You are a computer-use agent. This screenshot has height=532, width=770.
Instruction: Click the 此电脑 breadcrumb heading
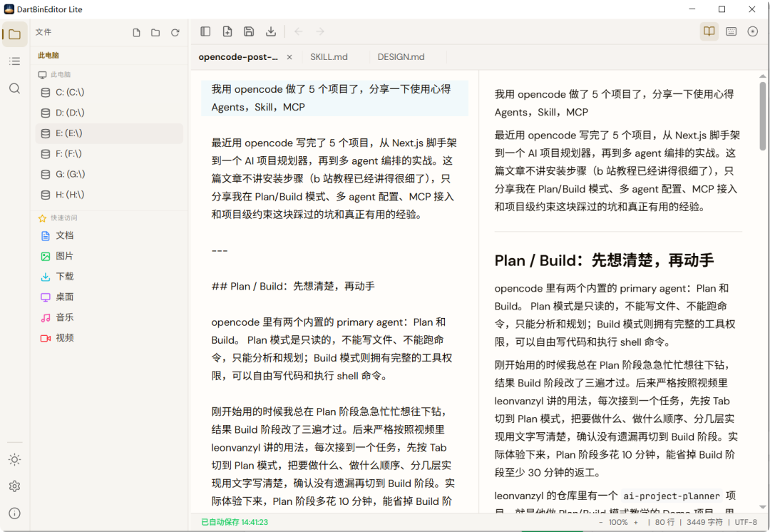pyautogui.click(x=48, y=56)
